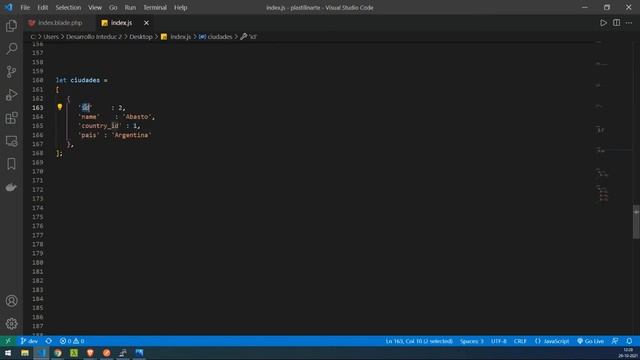The image size is (640, 360).
Task: Open the File menu
Action: 25,7
